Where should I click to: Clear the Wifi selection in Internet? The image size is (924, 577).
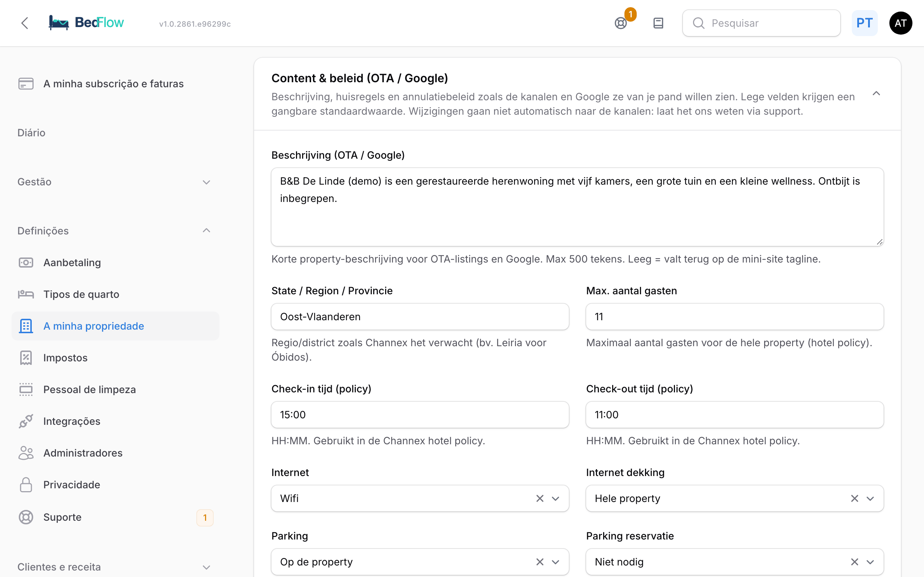point(540,498)
